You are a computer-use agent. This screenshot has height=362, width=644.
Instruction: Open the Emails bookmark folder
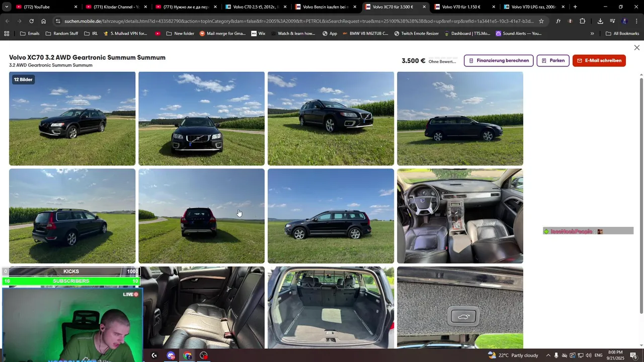click(x=30, y=33)
